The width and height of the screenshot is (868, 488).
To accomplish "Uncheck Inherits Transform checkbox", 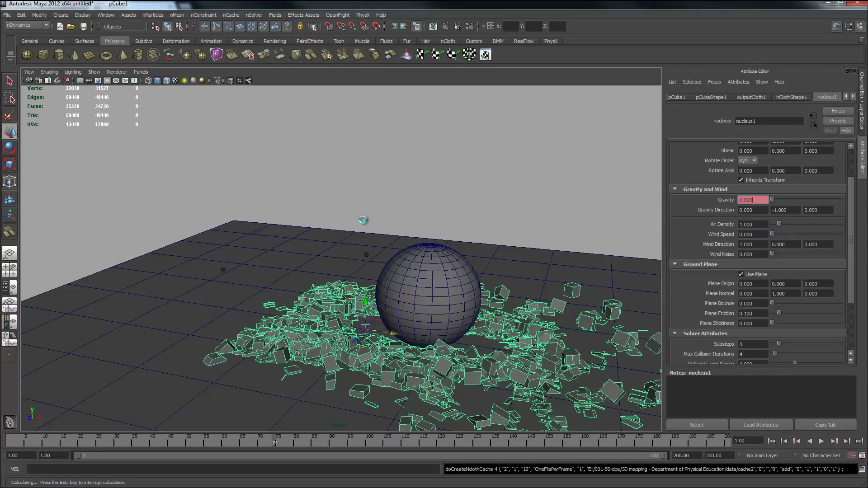I will click(741, 180).
